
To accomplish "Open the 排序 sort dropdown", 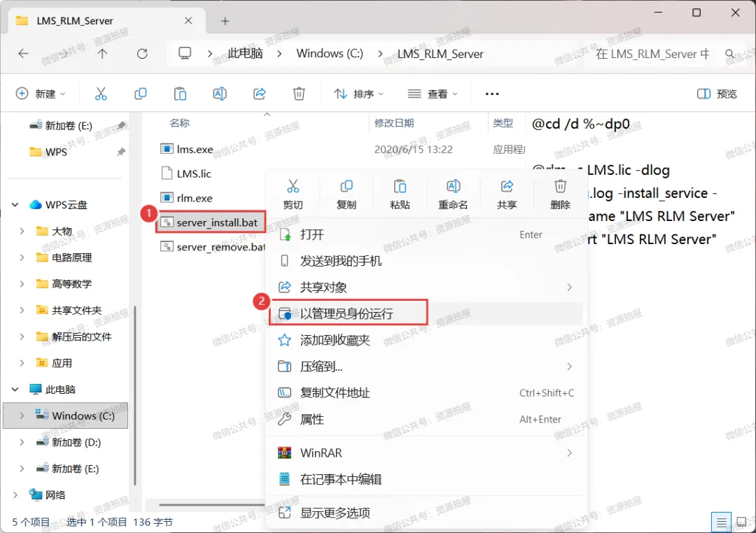I will [358, 94].
